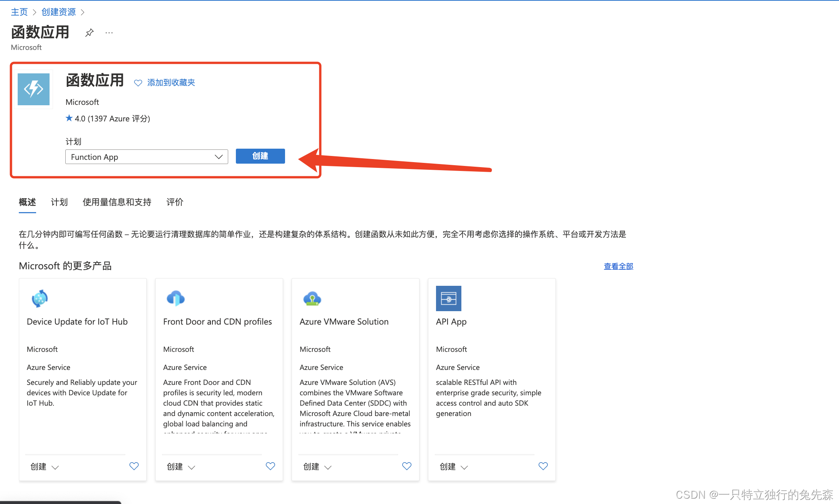Click the API App description text
This screenshot has width=839, height=504.
[489, 398]
